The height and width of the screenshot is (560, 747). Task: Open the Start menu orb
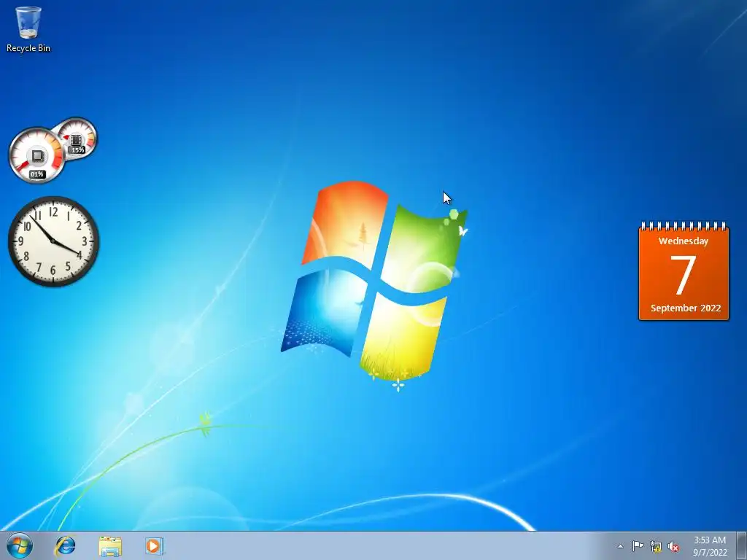[20, 545]
